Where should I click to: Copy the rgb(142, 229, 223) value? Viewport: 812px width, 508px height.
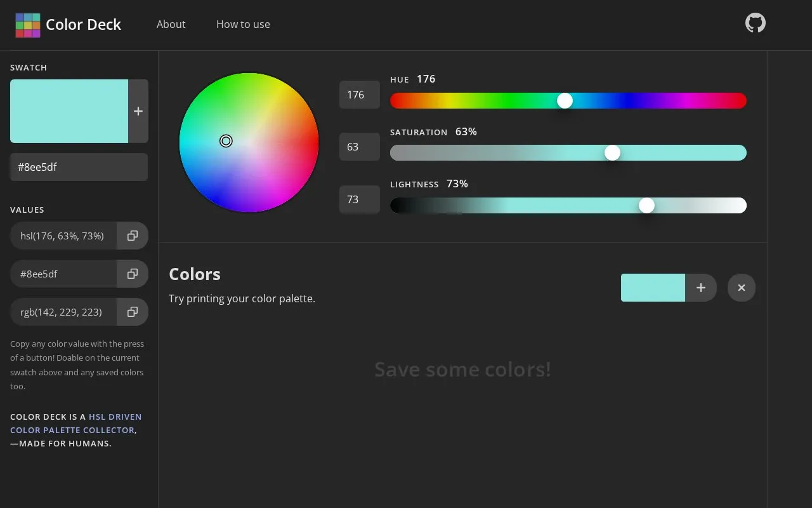pyautogui.click(x=133, y=312)
